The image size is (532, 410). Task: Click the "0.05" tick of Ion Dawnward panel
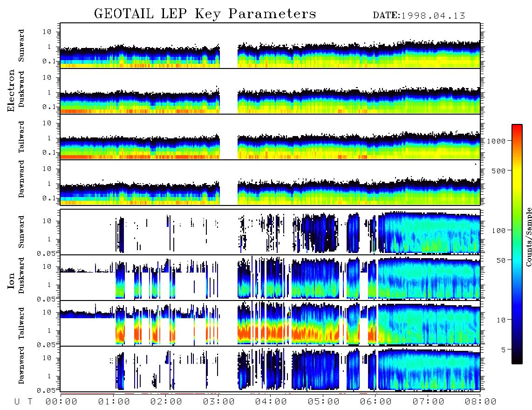tap(46, 390)
